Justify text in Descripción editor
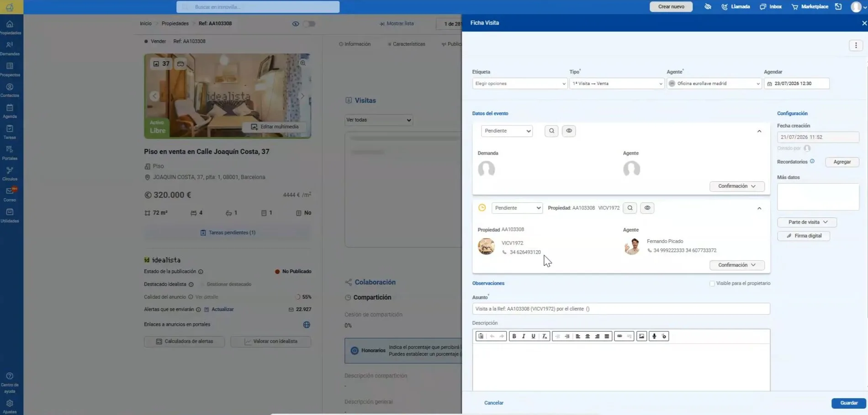This screenshot has height=415, width=868. tap(607, 336)
